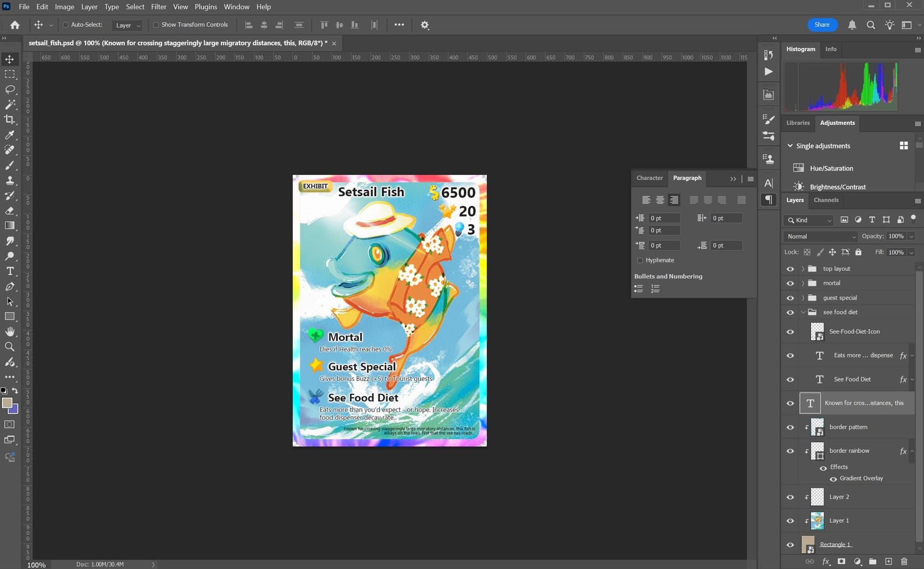Image resolution: width=924 pixels, height=569 pixels.
Task: Expand the top layout group
Action: pyautogui.click(x=803, y=269)
